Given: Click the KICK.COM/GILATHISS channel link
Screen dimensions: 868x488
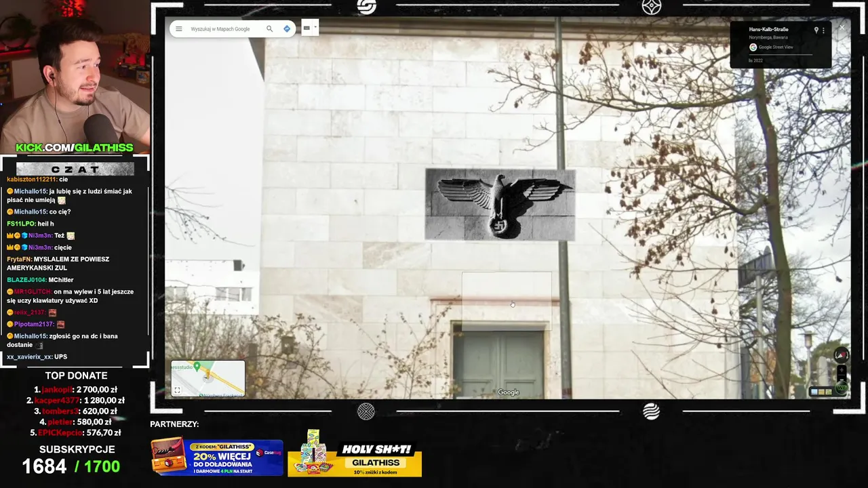Looking at the screenshot, I should [x=75, y=148].
